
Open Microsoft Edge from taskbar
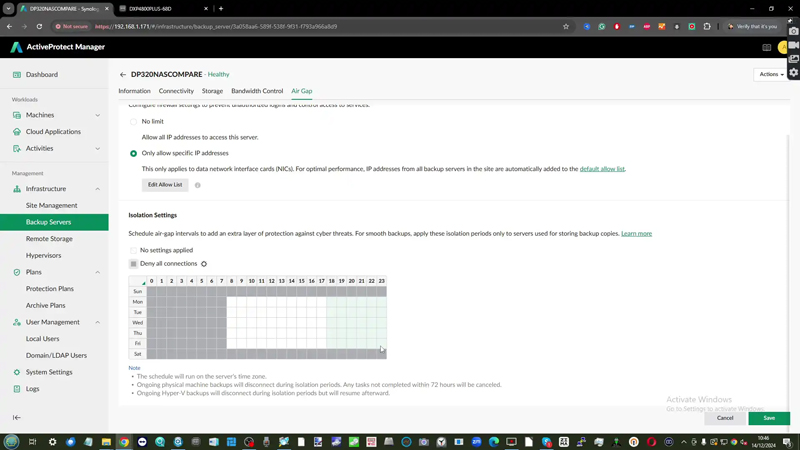tap(493, 442)
